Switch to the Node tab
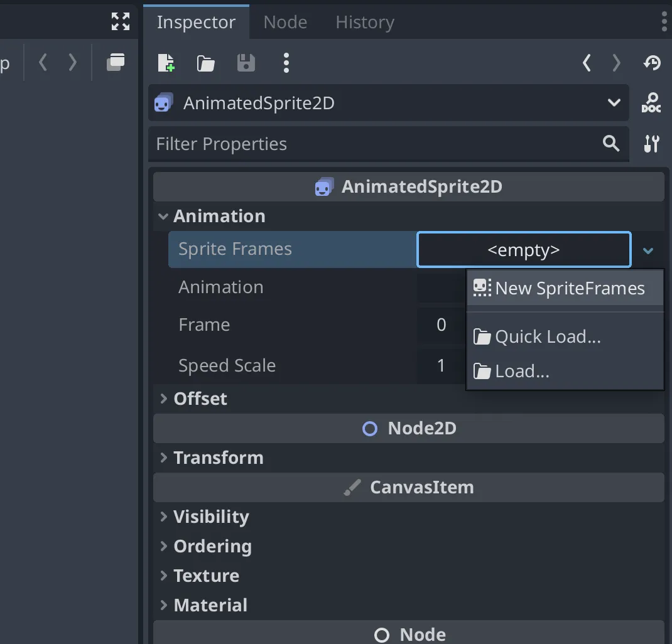Image resolution: width=672 pixels, height=644 pixels. pyautogui.click(x=285, y=23)
